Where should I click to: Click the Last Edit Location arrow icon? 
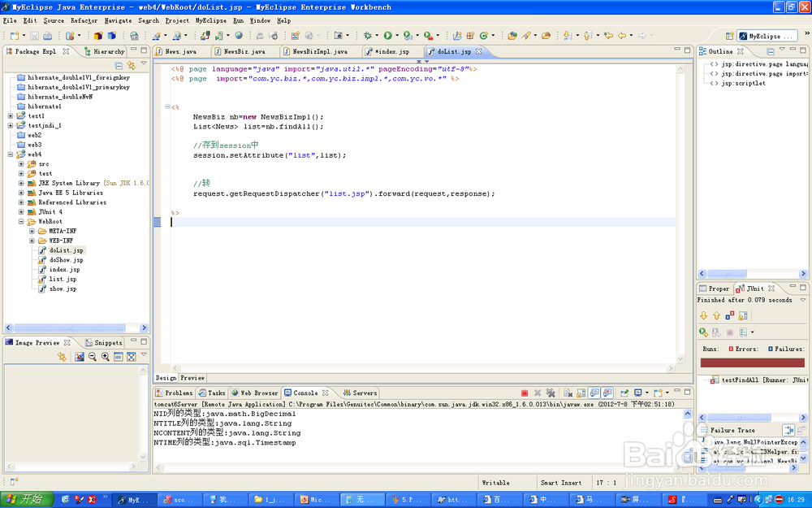pyautogui.click(x=608, y=35)
